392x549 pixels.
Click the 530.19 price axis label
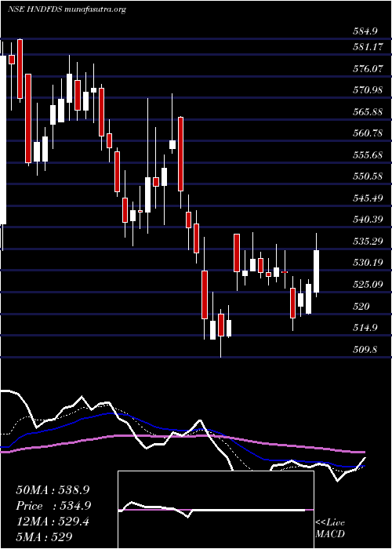[367, 263]
